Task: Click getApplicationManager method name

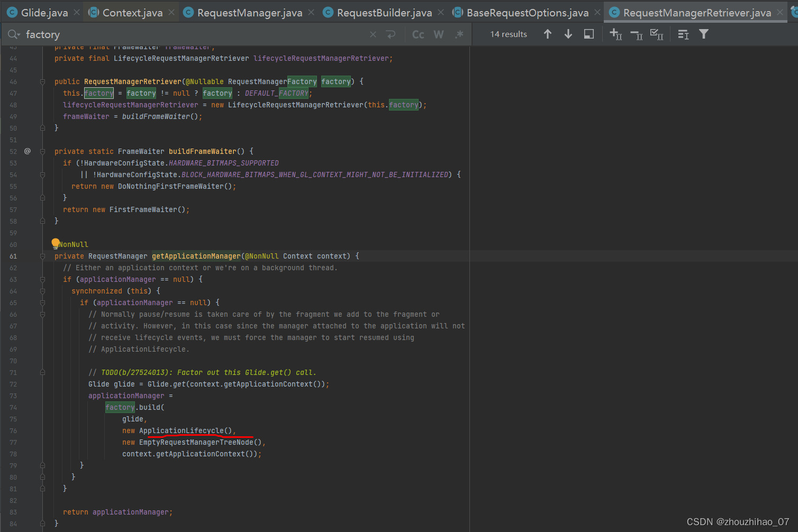Action: [196, 256]
